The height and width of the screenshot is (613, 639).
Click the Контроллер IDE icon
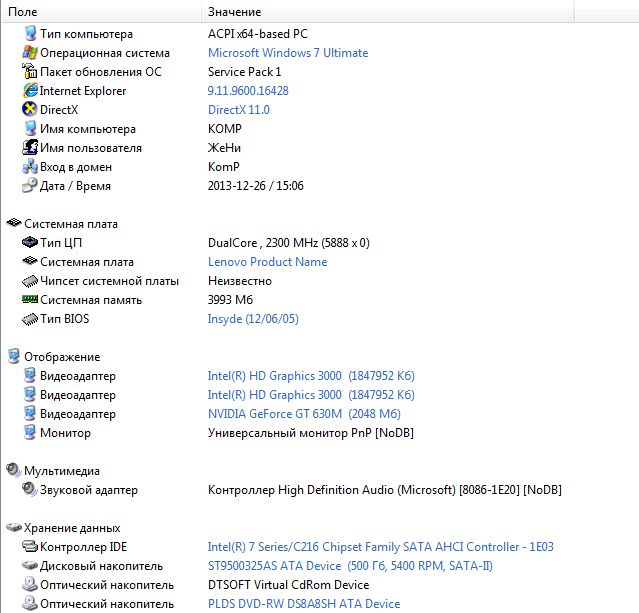(30, 546)
